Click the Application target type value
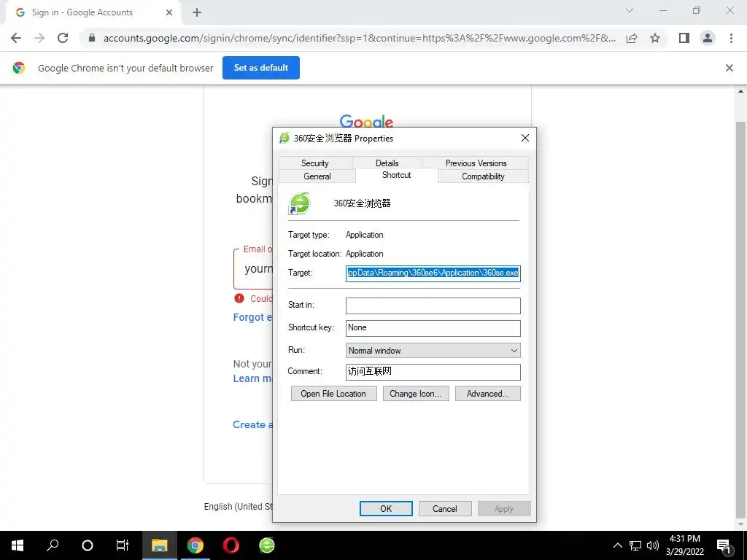The width and height of the screenshot is (747, 560). (x=365, y=235)
